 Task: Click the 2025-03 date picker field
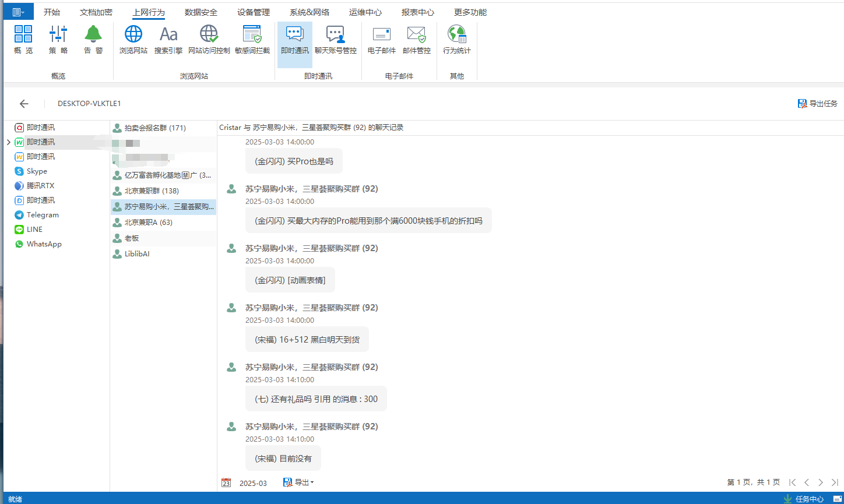pos(253,483)
